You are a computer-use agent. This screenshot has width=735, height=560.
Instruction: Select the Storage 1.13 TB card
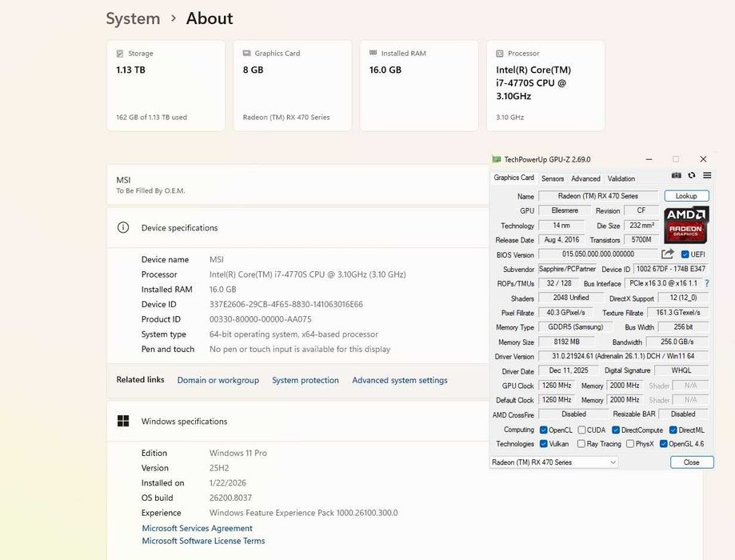coord(166,86)
